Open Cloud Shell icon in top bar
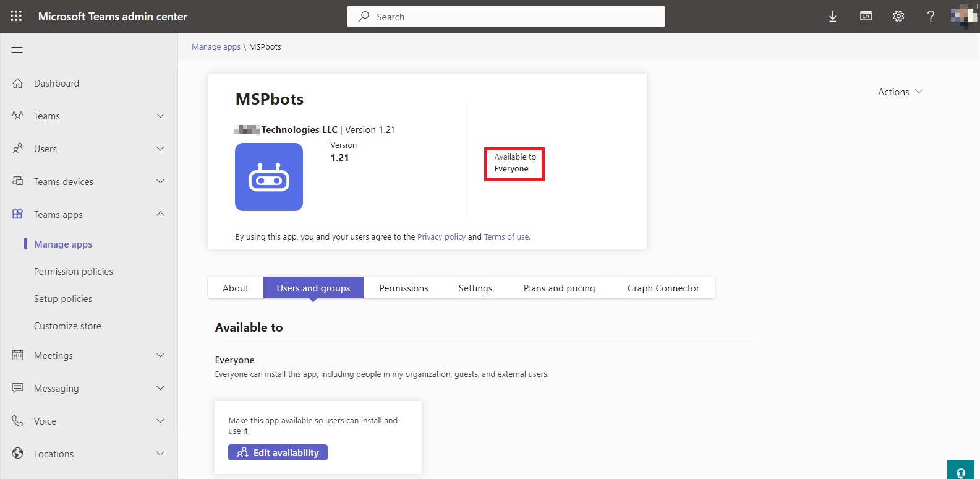Screen dimensions: 980x479 coord(866,17)
